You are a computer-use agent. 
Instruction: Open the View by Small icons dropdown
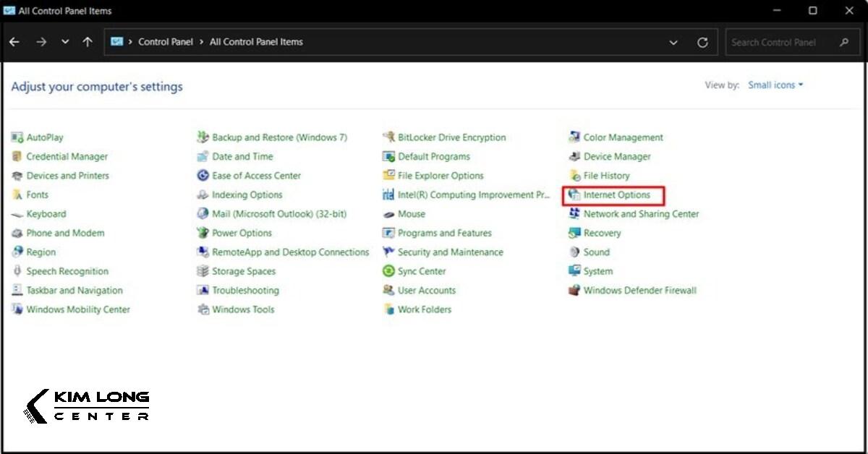pos(775,85)
